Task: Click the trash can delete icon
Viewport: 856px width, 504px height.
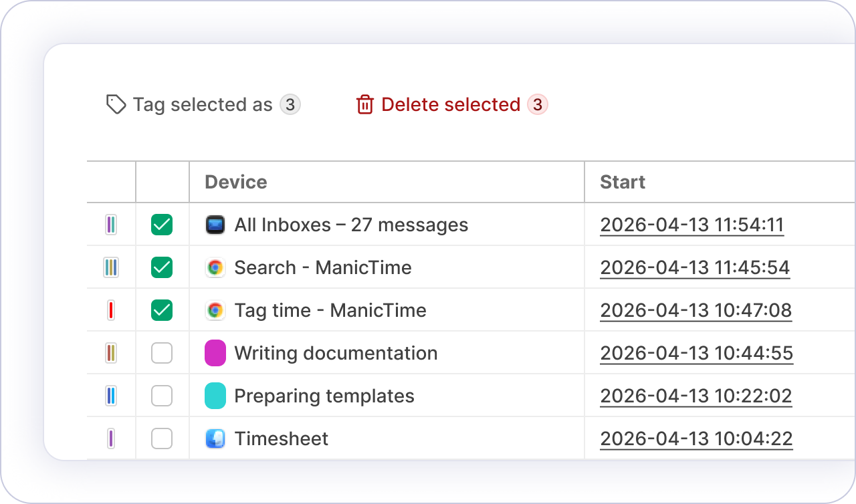Action: pos(364,105)
